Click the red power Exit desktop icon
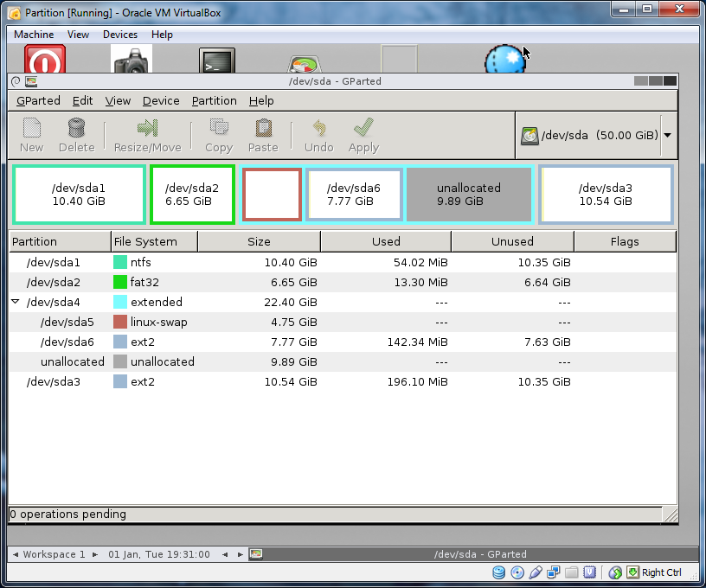Image resolution: width=706 pixels, height=588 pixels. click(x=45, y=59)
